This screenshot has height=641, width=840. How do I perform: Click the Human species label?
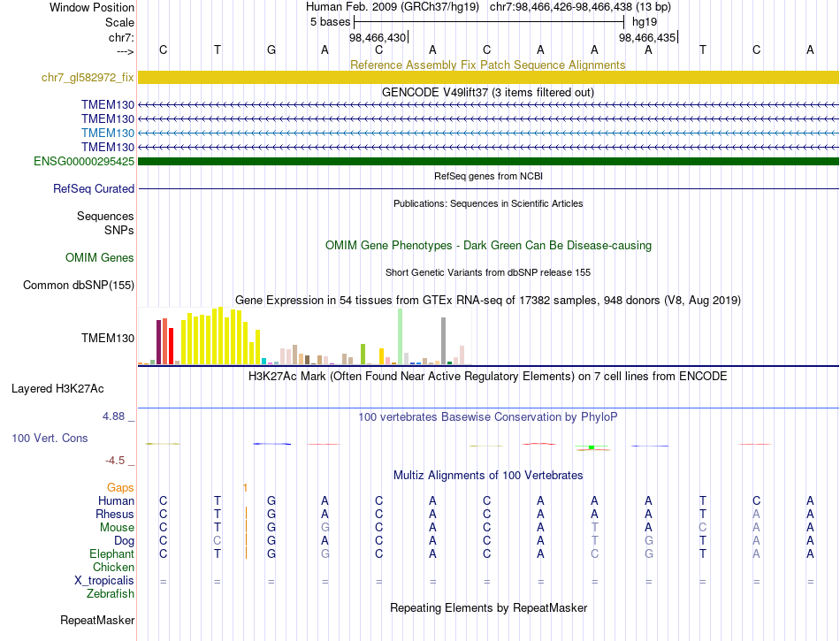pyautogui.click(x=116, y=500)
